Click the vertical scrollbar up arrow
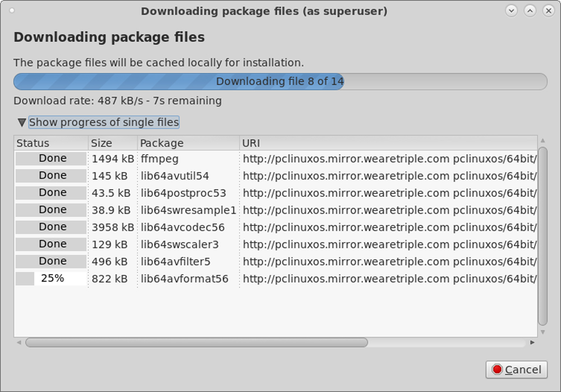 tap(542, 141)
